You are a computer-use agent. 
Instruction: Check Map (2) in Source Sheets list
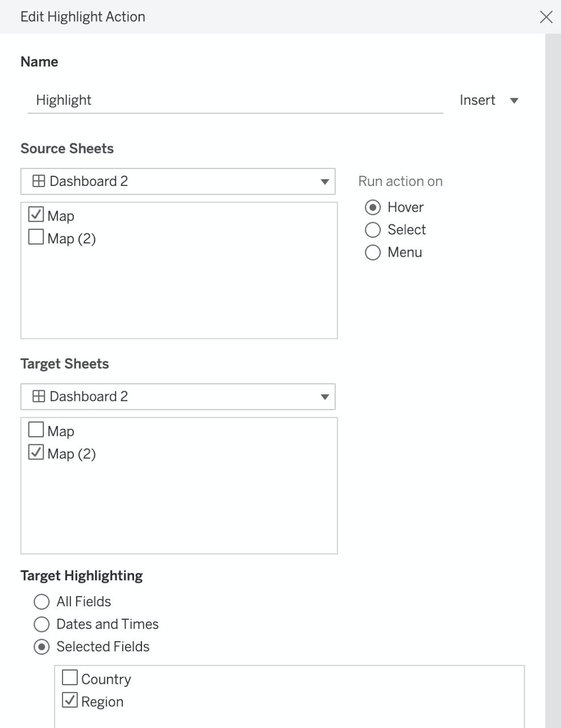pyautogui.click(x=36, y=237)
